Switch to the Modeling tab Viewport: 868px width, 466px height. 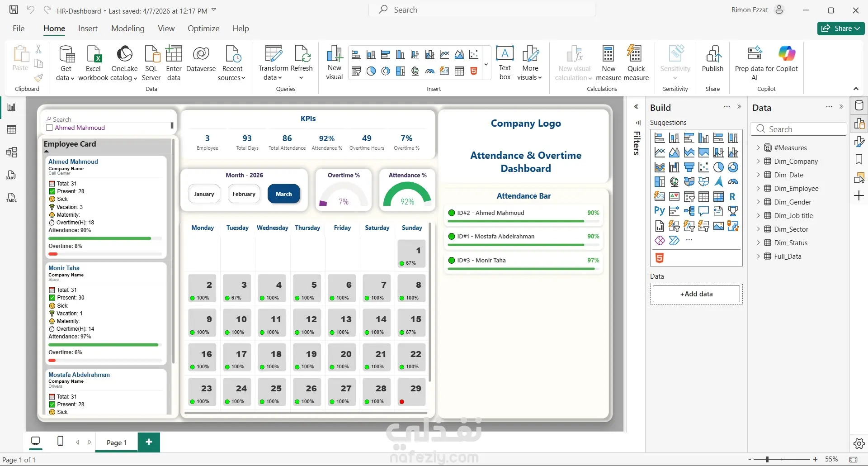tap(128, 29)
